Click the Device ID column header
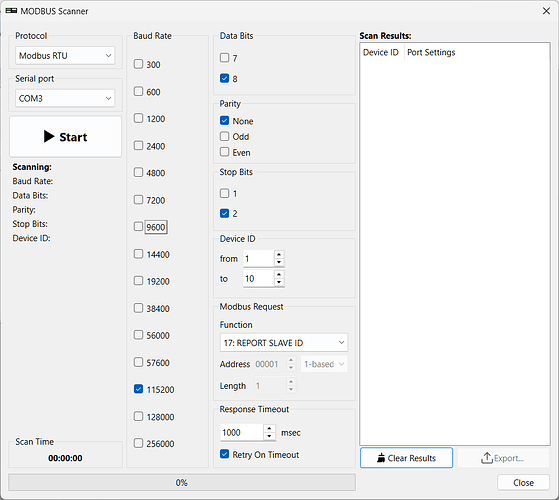The height and width of the screenshot is (500, 559). click(381, 52)
